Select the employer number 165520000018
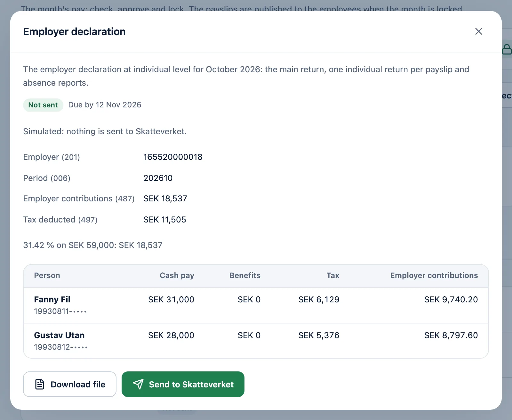This screenshot has width=512, height=420. [x=173, y=157]
